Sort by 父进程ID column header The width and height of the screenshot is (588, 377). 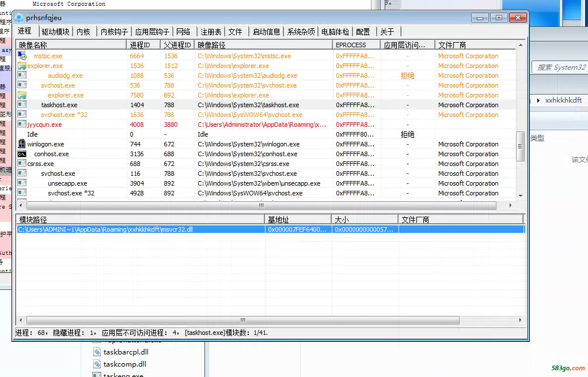point(177,45)
